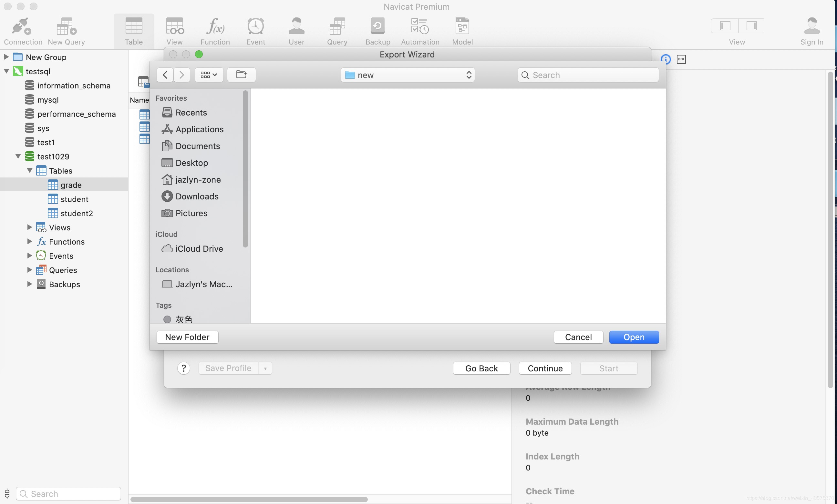Create folder using toolbar folder-plus icon
This screenshot has height=504, width=837.
point(241,75)
